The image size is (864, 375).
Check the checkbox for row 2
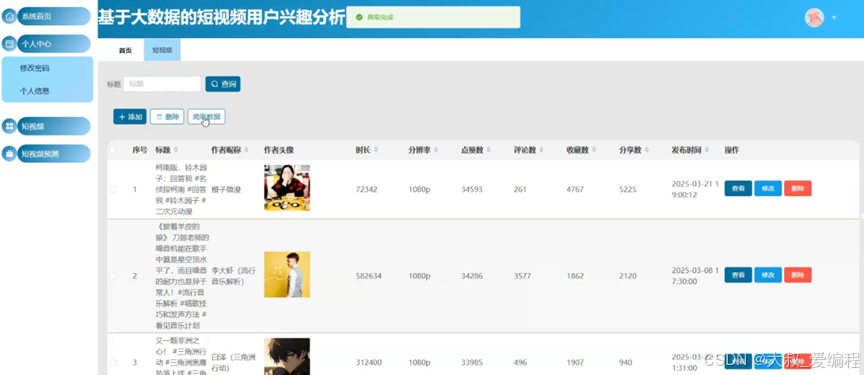[113, 276]
